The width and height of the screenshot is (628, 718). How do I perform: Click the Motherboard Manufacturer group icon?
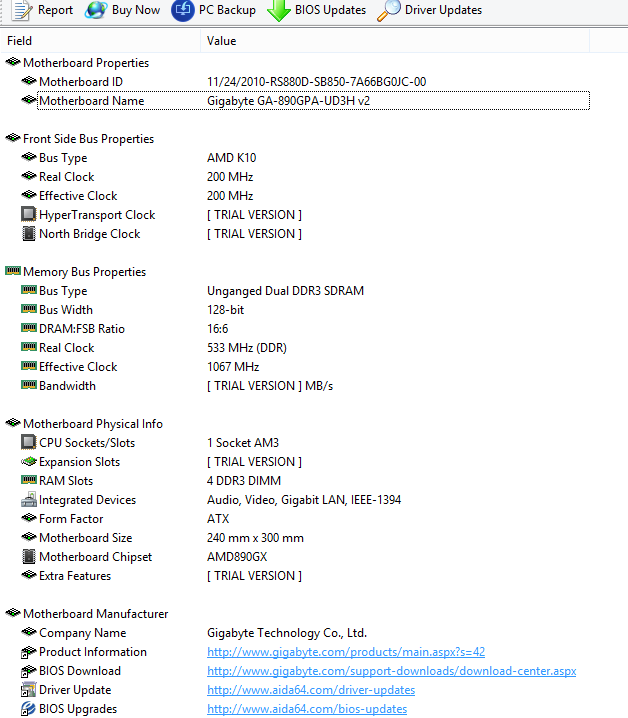point(13,613)
